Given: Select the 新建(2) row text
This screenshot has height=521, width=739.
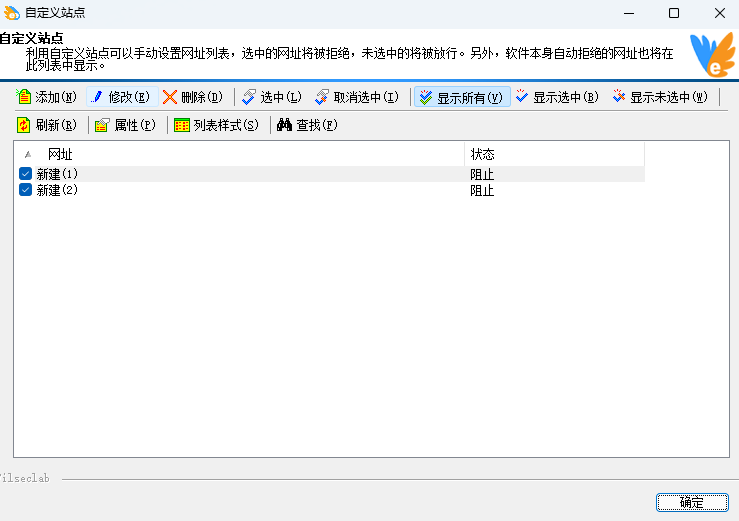Looking at the screenshot, I should [x=57, y=190].
